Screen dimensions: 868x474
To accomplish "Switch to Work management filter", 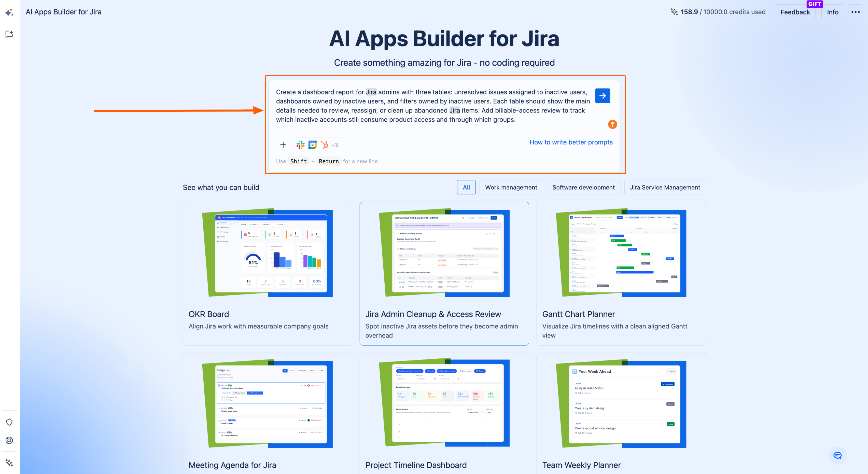I will coord(511,187).
